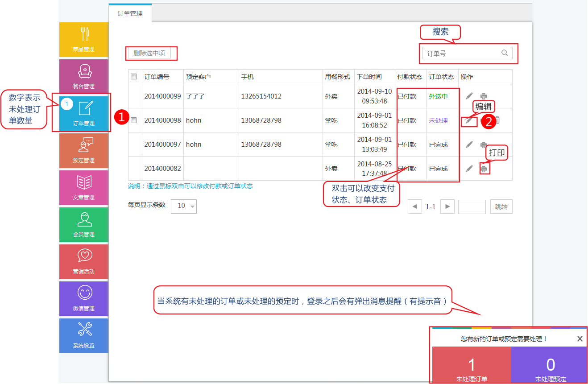This screenshot has width=588, height=384.
Task: Open the 营销活动 sidebar menu item
Action: [83, 261]
